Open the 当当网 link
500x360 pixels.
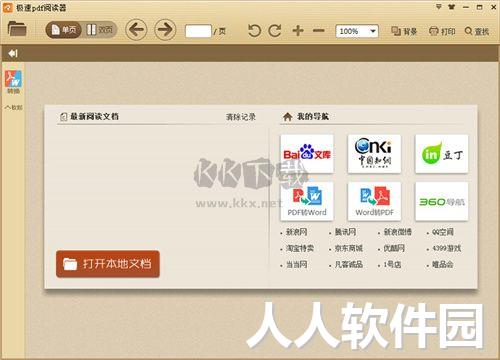296,265
